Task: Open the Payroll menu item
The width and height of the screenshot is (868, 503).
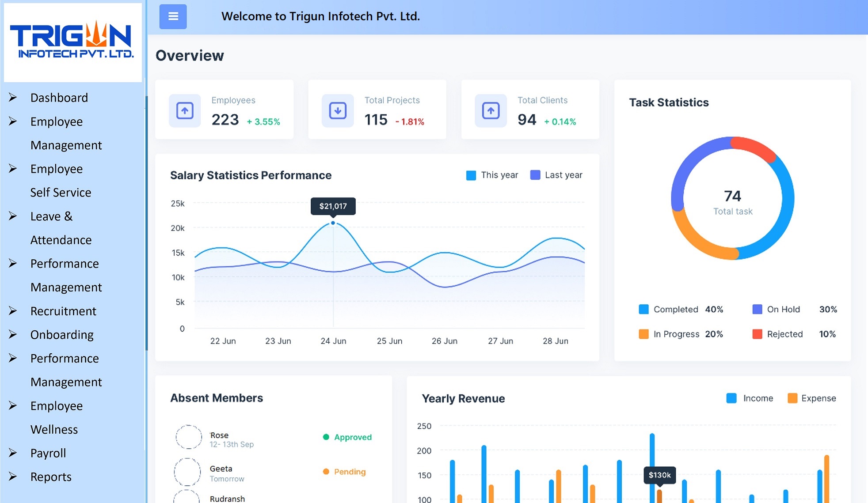Action: [48, 453]
